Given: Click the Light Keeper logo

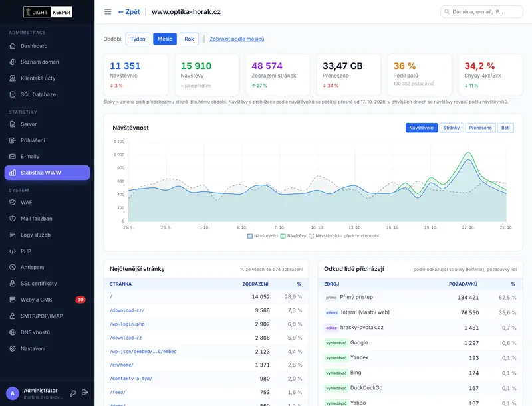Looking at the screenshot, I should click(x=47, y=12).
